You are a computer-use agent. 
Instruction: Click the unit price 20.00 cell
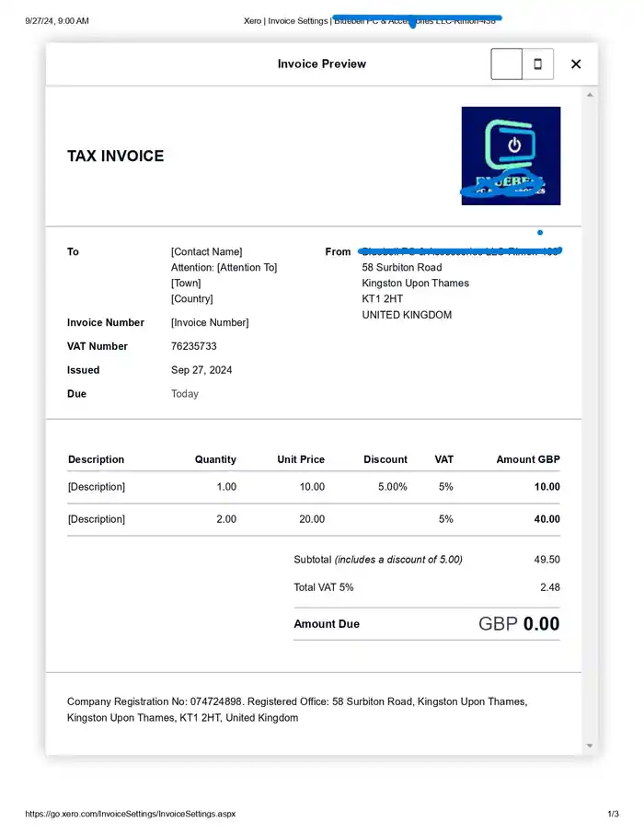pos(312,519)
